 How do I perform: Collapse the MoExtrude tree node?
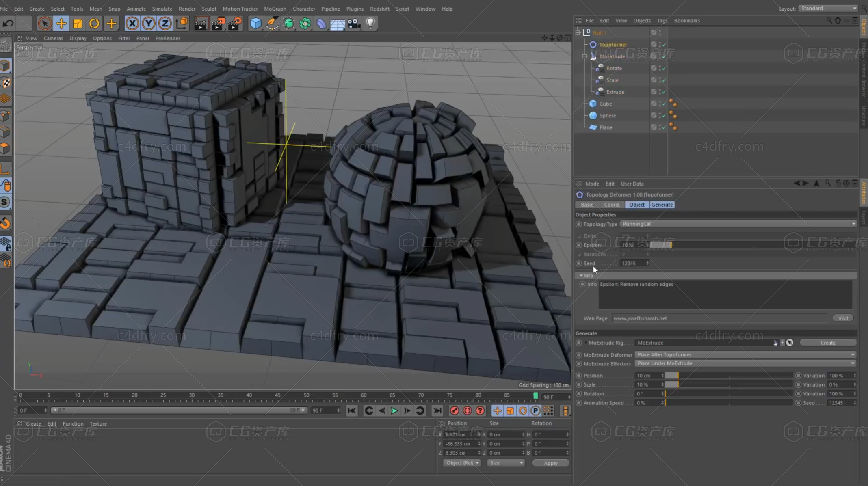click(x=585, y=56)
